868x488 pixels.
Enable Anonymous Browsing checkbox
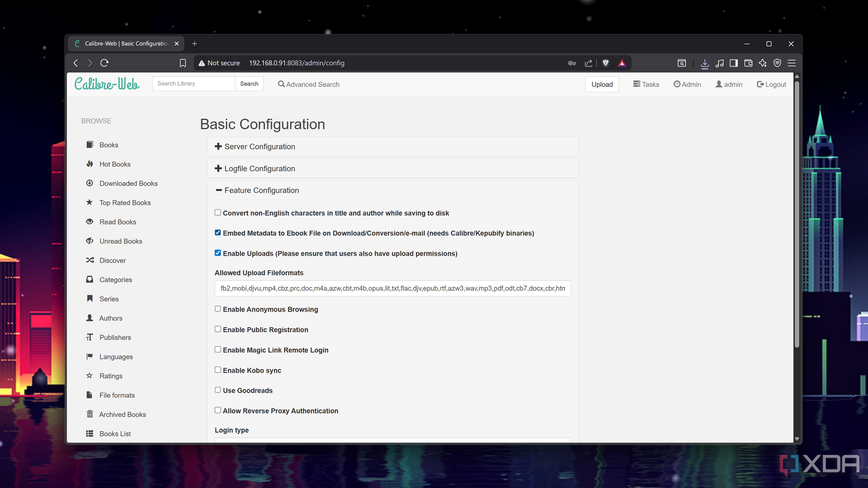coord(218,309)
